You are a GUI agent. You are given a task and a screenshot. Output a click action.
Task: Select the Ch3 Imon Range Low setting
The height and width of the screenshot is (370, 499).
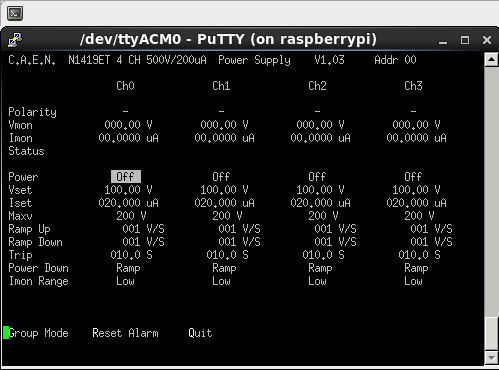click(413, 281)
